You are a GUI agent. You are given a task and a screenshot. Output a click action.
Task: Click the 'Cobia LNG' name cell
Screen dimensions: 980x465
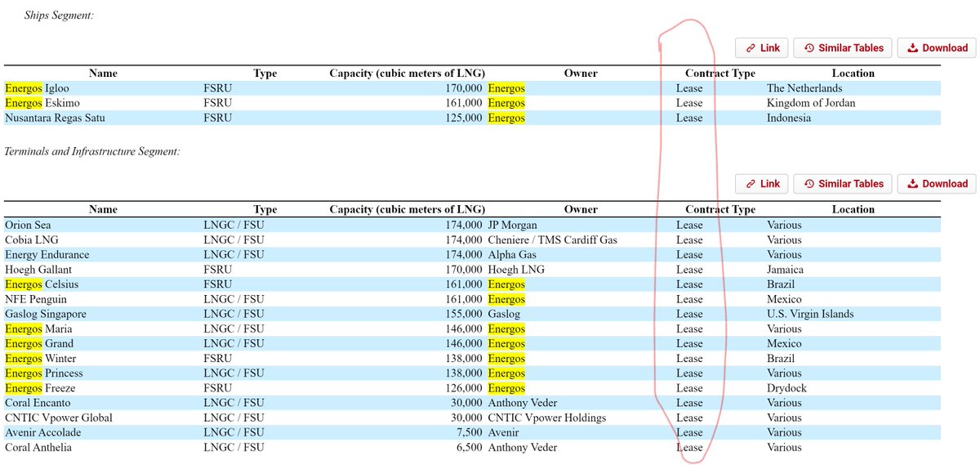31,239
